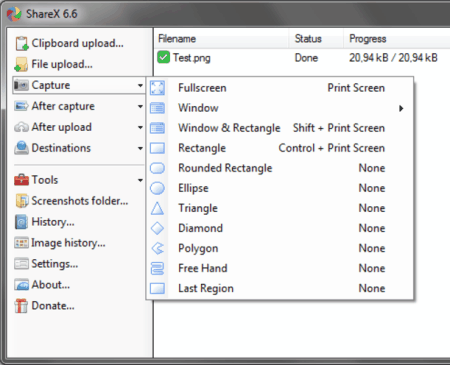Viewport: 450px width, 365px height.
Task: Expand the After upload dropdown arrow
Action: pos(140,128)
